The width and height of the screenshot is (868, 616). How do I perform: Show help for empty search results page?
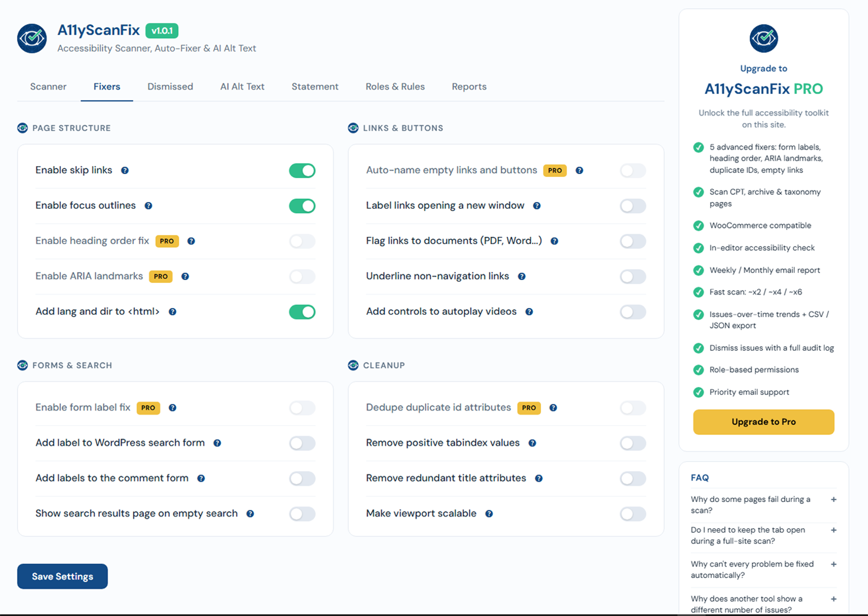pyautogui.click(x=250, y=513)
